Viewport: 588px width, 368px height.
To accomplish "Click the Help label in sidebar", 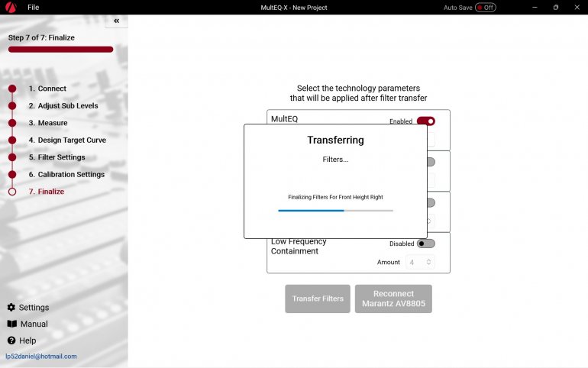I will 27,341.
